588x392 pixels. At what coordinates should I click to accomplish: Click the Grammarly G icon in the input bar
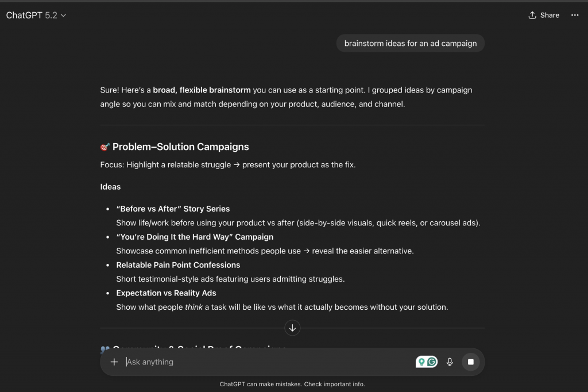[x=431, y=362]
